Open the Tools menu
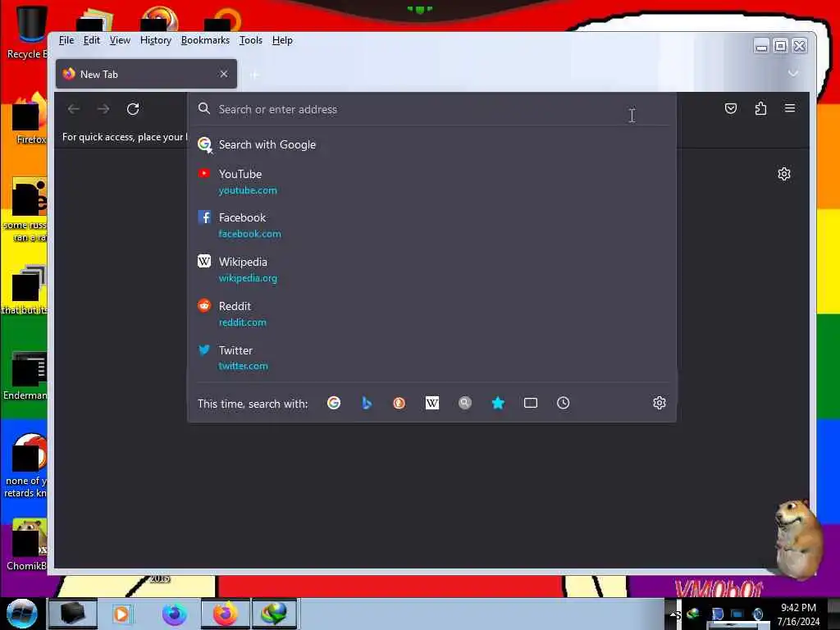The width and height of the screenshot is (840, 630). [251, 40]
